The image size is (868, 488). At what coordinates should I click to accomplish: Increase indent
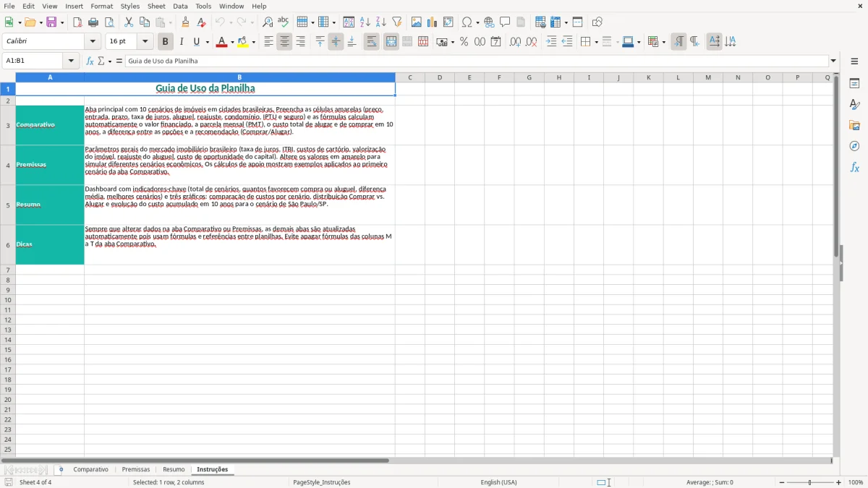tap(551, 42)
